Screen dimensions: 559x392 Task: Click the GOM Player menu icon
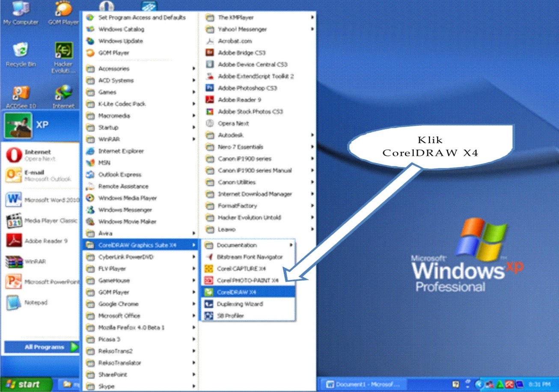pyautogui.click(x=90, y=53)
